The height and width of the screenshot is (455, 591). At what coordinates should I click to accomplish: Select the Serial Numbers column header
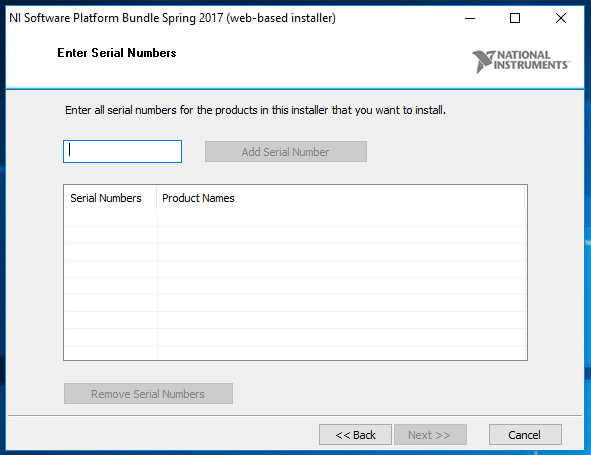pyautogui.click(x=110, y=198)
